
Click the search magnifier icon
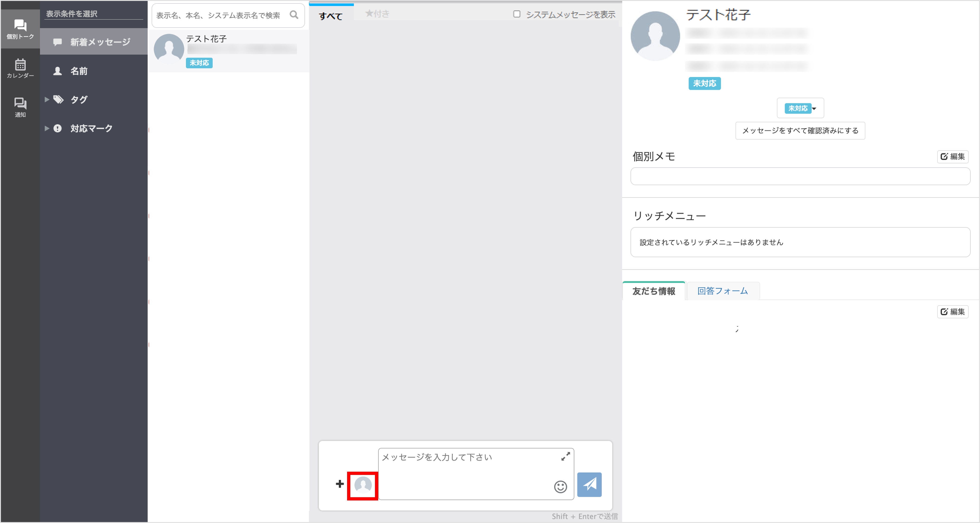point(294,15)
